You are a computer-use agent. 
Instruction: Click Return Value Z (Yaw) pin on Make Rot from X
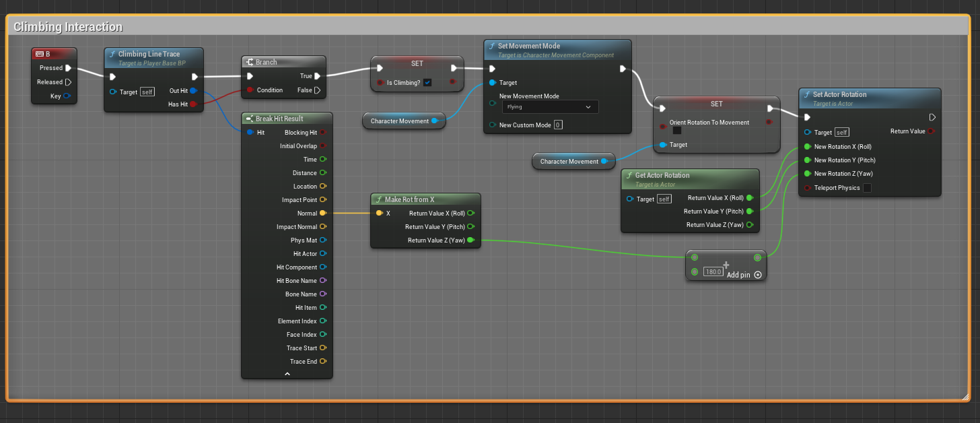(x=470, y=240)
